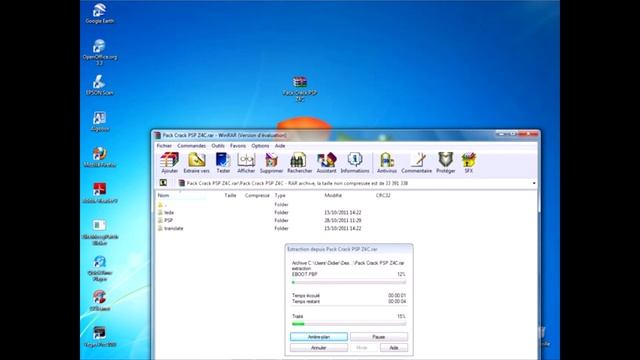The height and width of the screenshot is (360, 640).
Task: Sort by the Taille column header
Action: coord(230,196)
